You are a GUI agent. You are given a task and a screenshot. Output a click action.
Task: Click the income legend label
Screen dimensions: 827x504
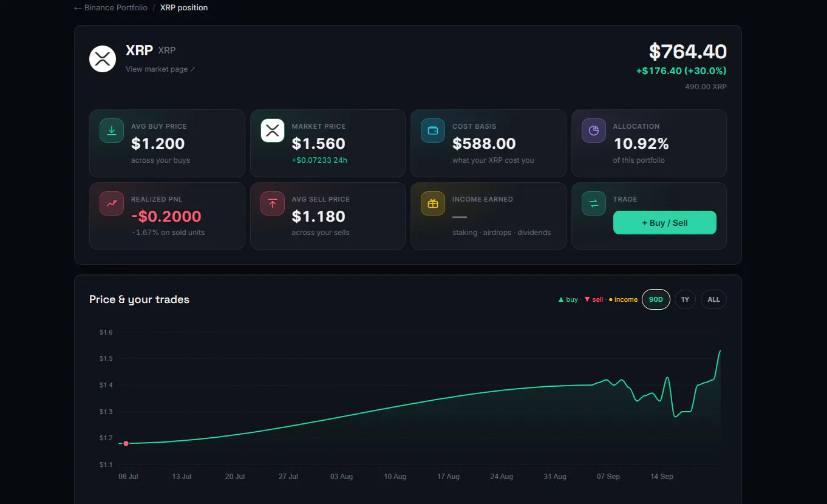tap(623, 299)
